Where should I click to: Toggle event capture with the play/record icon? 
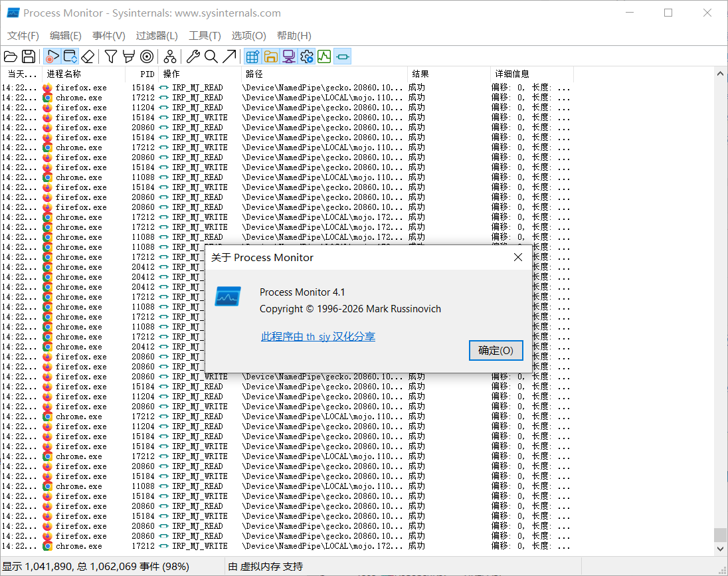[x=52, y=56]
